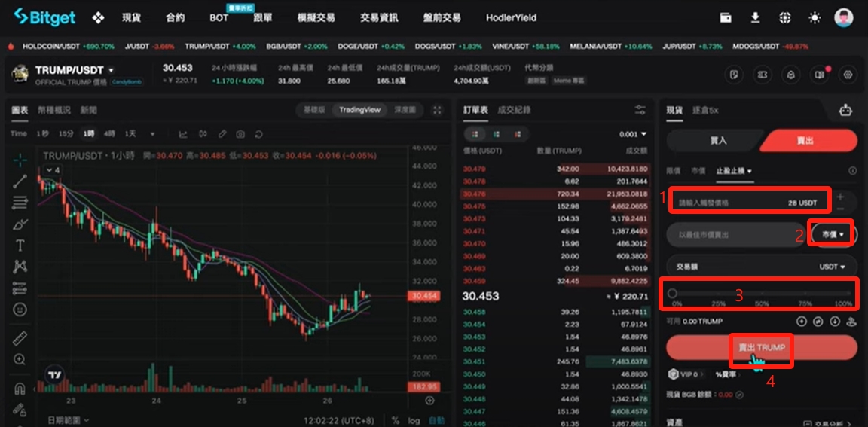Open the trading bot robot icon

pyautogui.click(x=845, y=110)
